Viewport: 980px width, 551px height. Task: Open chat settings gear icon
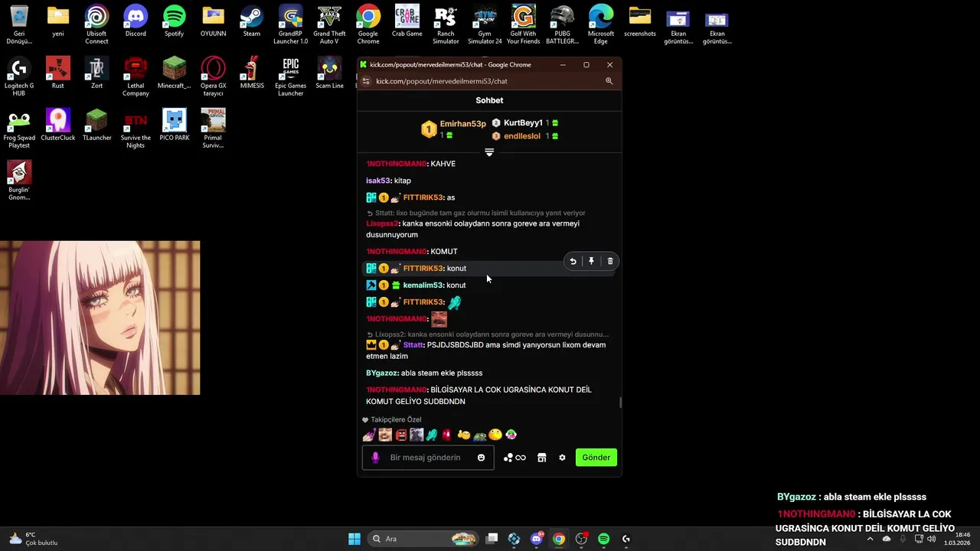562,458
